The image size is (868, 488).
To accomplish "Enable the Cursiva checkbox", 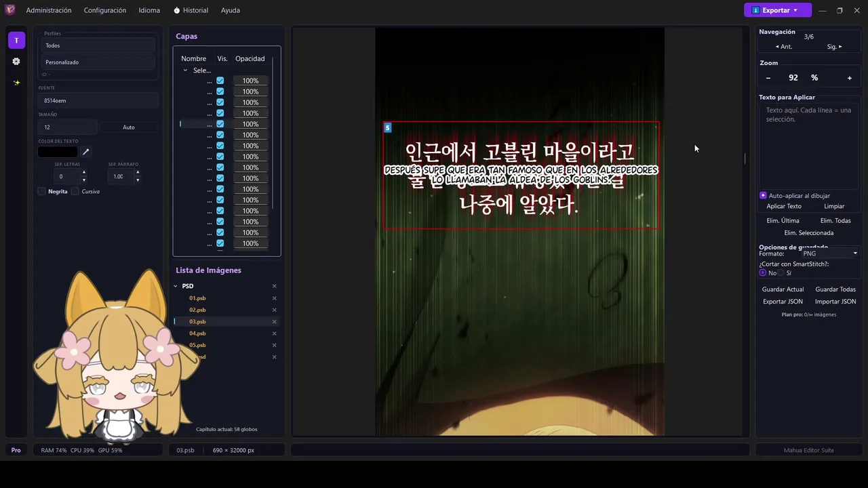I will tap(75, 191).
